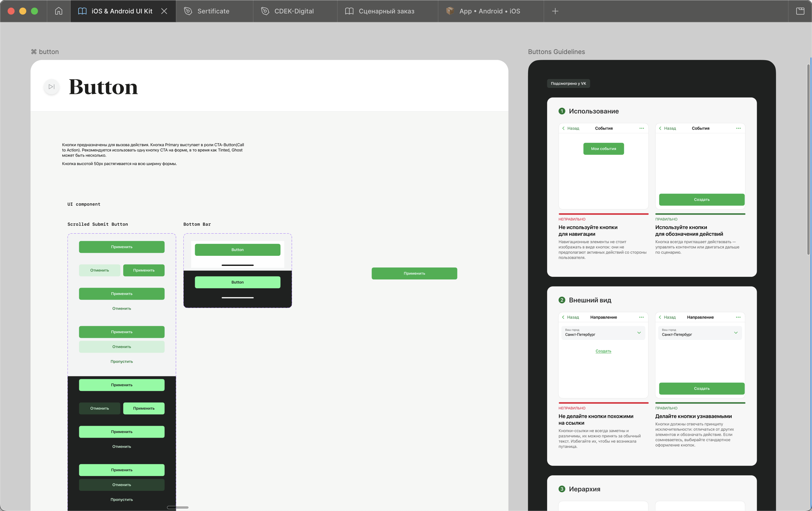812x511 pixels.
Task: Select the Scrolled Submit Button label
Action: [98, 224]
